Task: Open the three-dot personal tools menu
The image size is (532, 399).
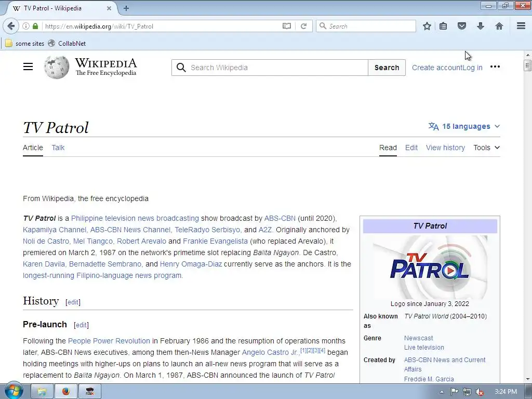Action: coord(495,67)
